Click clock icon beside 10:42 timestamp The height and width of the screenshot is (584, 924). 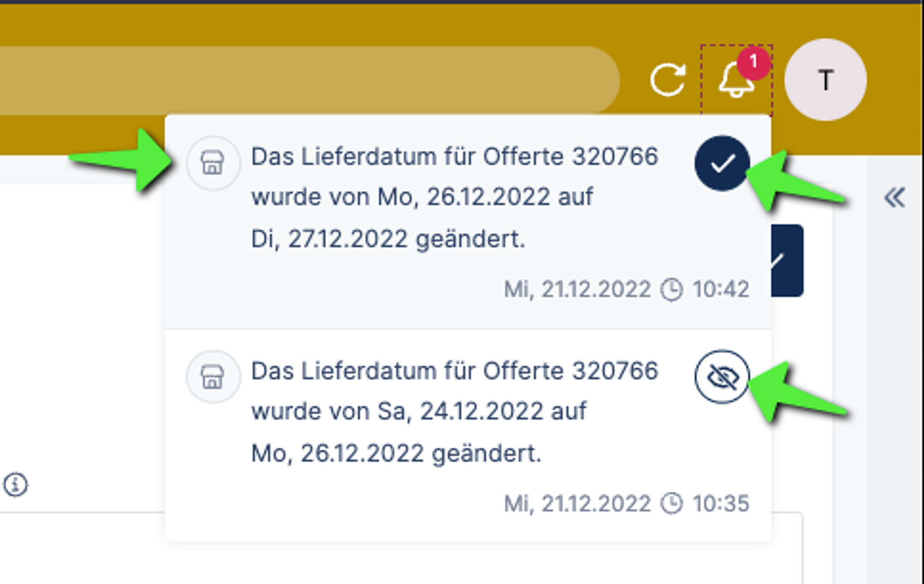671,290
